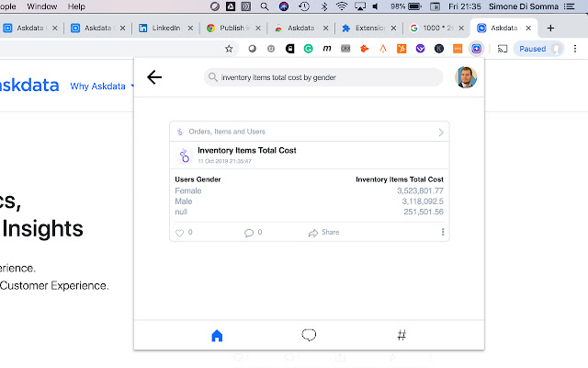Expand the Orders, Items and Users dataset
588x368 pixels.
pyautogui.click(x=441, y=132)
